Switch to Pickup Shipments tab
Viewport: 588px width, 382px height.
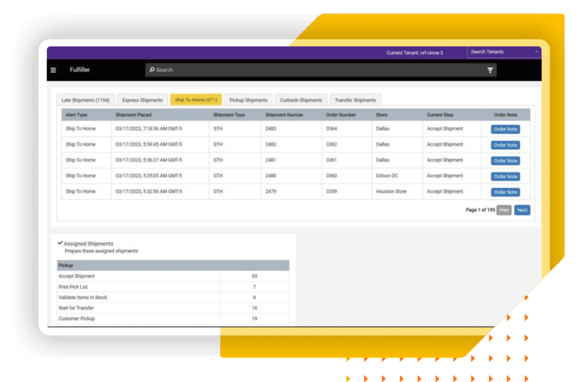(248, 100)
